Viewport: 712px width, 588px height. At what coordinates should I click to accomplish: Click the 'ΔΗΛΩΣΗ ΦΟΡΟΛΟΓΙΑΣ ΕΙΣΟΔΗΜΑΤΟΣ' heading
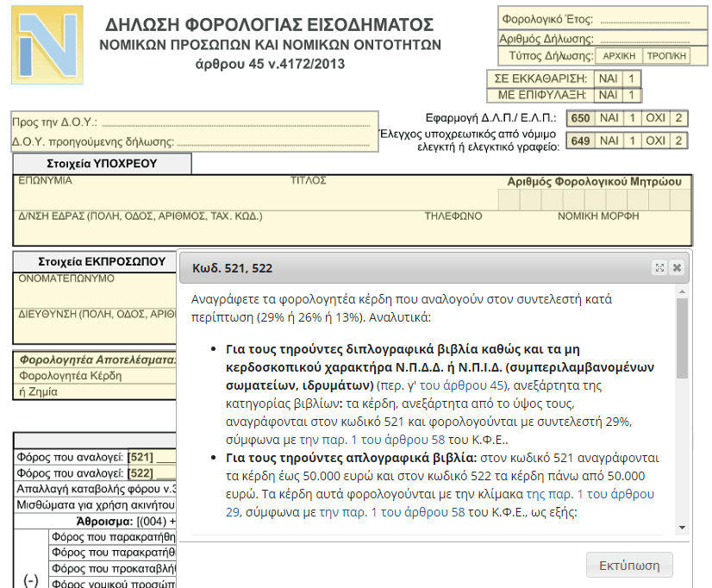(269, 24)
